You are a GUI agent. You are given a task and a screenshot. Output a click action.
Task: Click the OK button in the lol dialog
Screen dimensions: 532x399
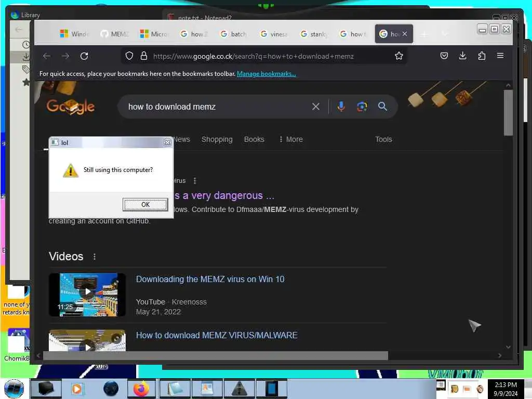pos(145,204)
